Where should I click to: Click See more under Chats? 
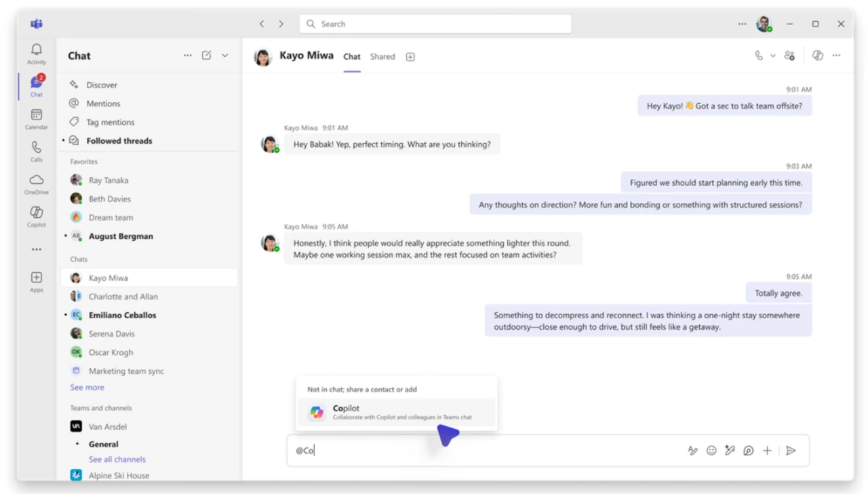coord(87,387)
